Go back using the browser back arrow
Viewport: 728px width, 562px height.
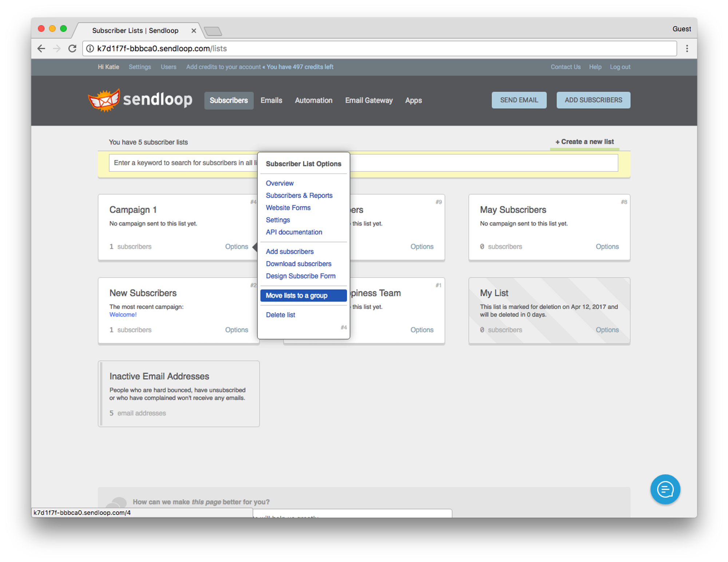41,48
